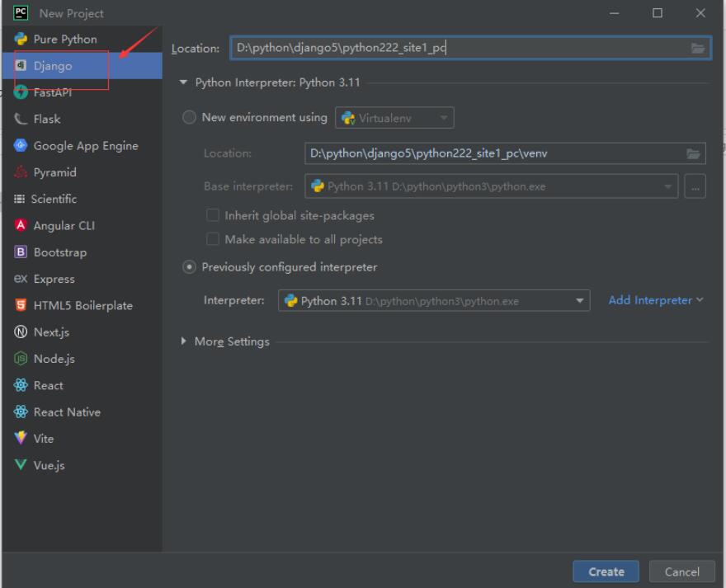Check Make available to all projects
This screenshot has width=726, height=588.
point(213,239)
